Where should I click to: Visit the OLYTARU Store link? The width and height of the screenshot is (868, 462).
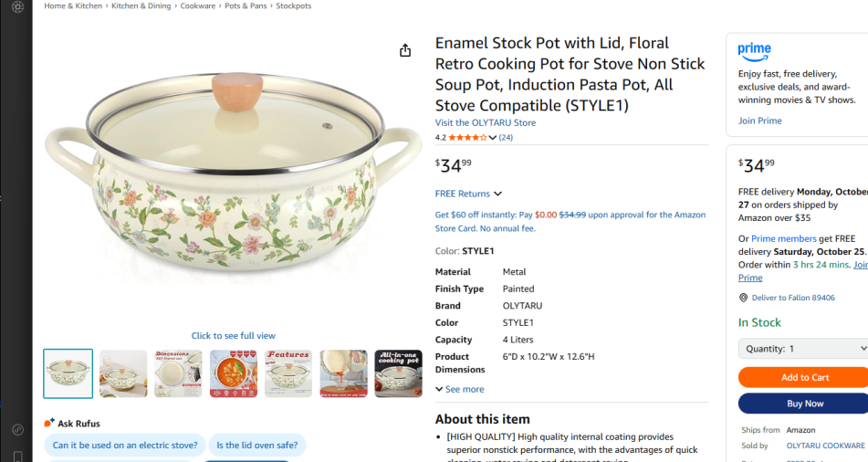point(485,122)
